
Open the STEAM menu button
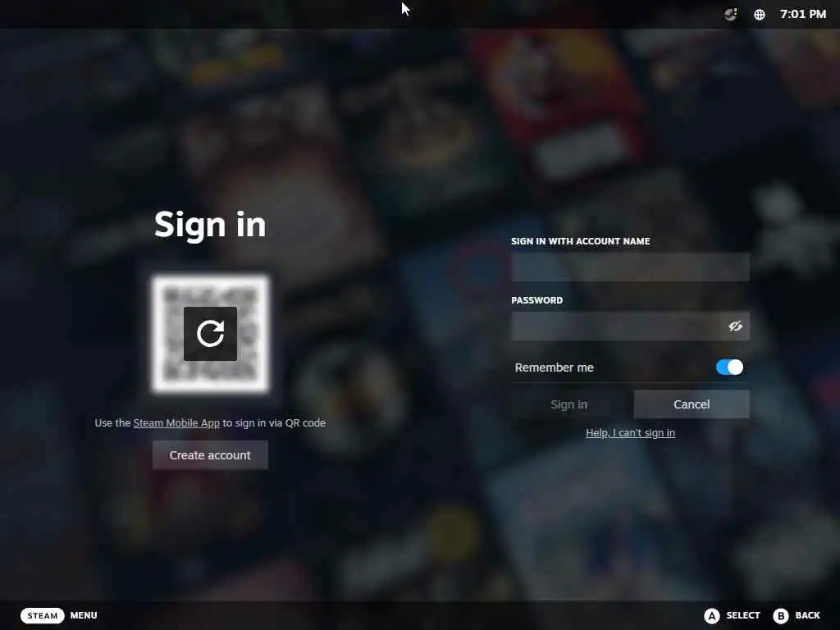point(43,615)
